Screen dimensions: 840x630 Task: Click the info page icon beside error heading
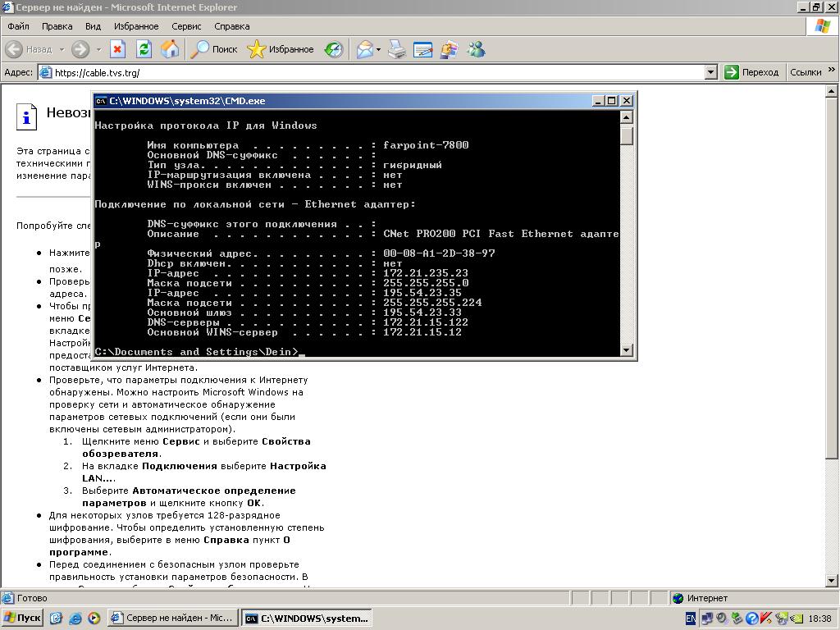tap(26, 116)
